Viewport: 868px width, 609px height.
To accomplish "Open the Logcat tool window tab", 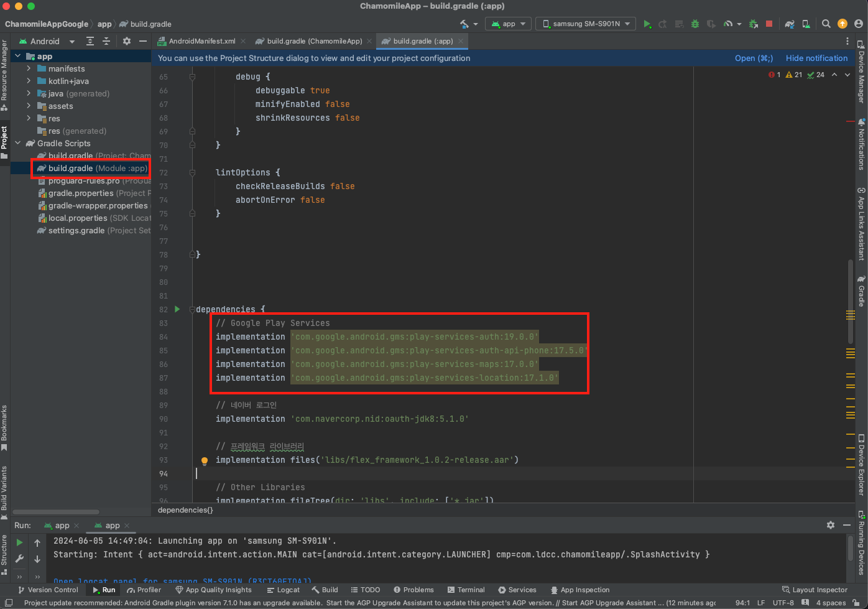I will tap(283, 590).
